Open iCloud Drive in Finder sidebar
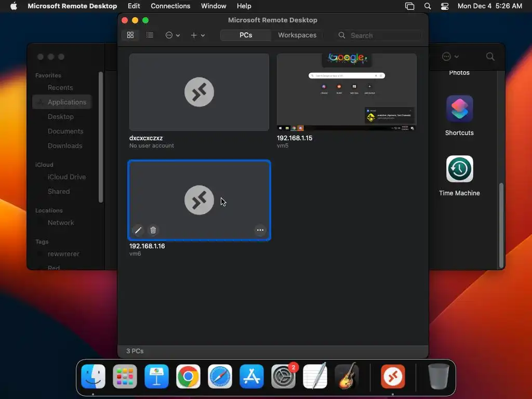 tap(66, 177)
